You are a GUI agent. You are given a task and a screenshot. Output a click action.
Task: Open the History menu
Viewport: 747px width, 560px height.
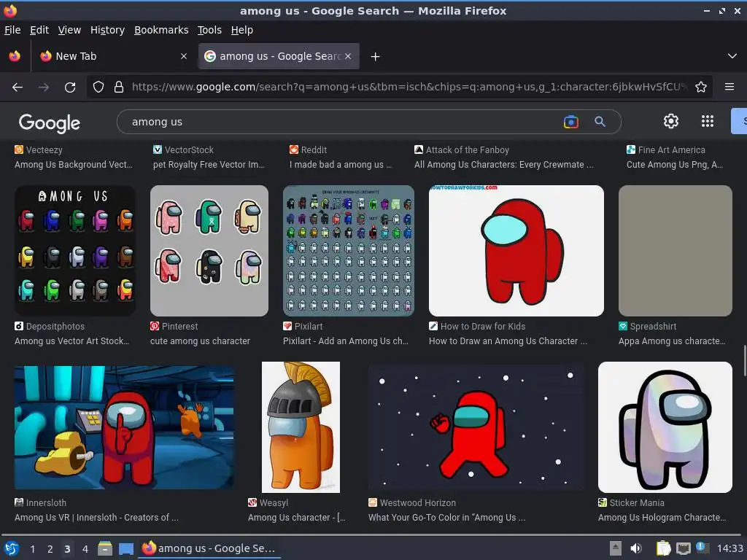107,30
